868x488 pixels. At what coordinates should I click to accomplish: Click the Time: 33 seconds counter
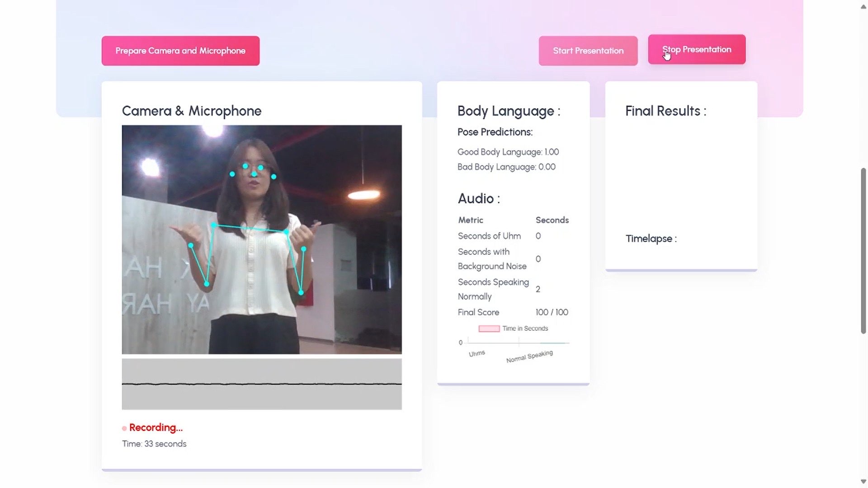[x=154, y=444]
